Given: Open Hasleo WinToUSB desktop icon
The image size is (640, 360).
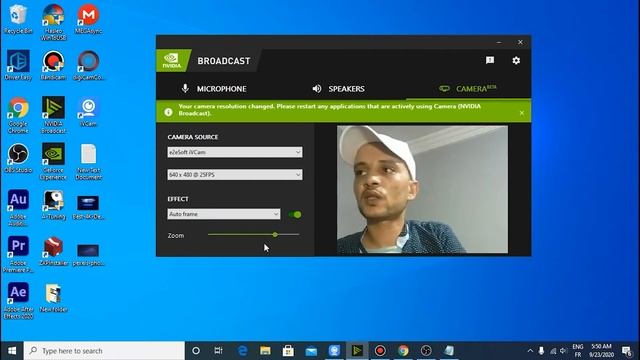Looking at the screenshot, I should tap(53, 22).
